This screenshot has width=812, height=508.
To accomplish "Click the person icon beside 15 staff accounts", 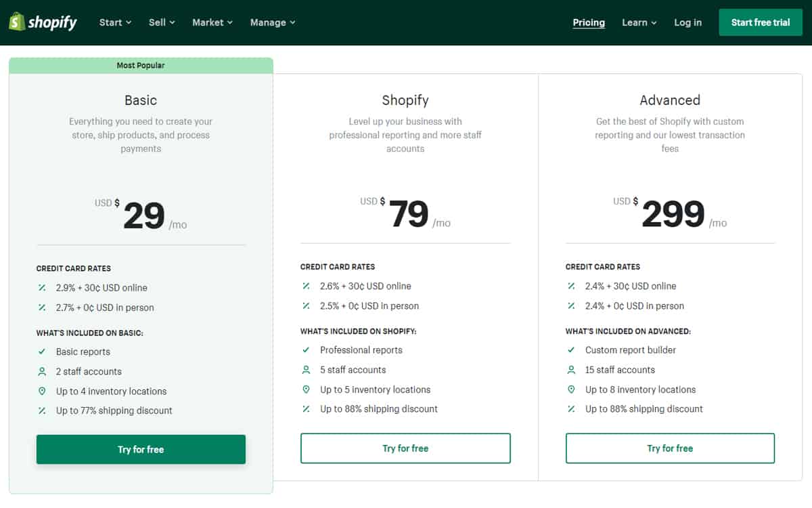I will (571, 370).
